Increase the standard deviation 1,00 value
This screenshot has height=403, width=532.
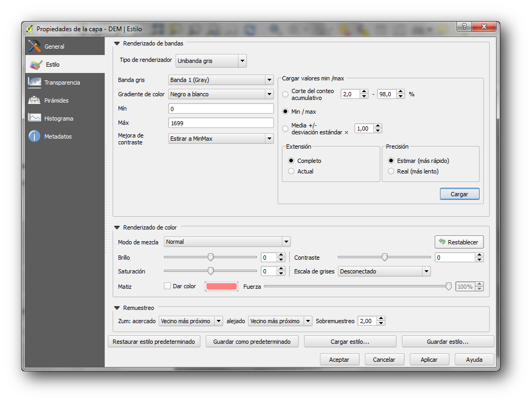tap(378, 126)
